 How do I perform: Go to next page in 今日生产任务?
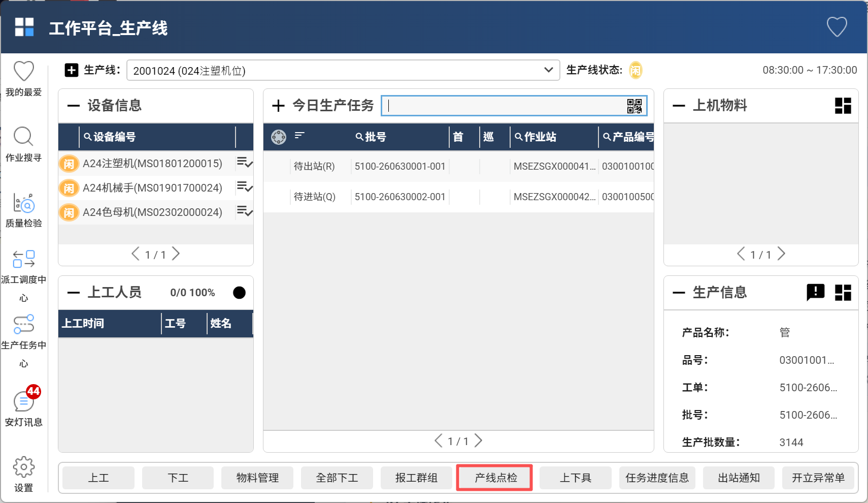pos(478,441)
